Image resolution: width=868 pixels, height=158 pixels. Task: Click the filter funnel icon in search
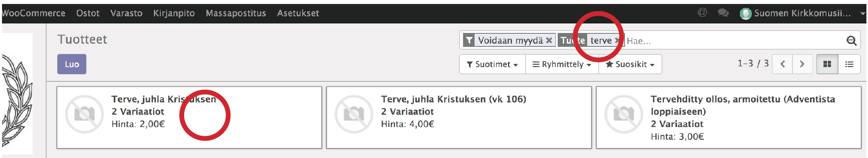(469, 40)
